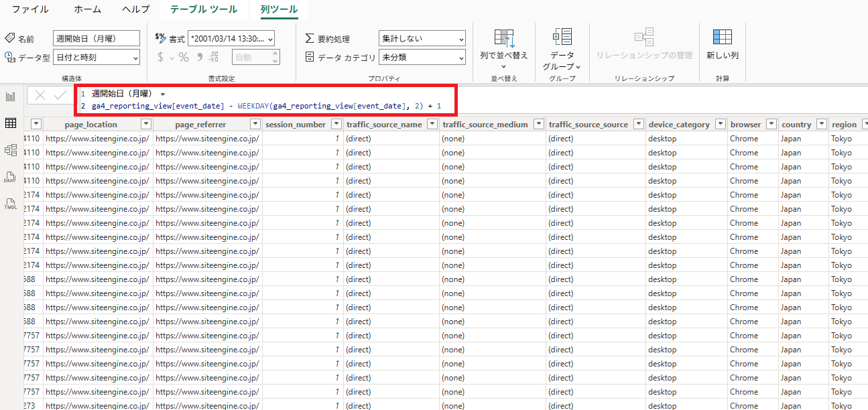This screenshot has width=868, height=410.
Task: Click the リレーションシップの管理 icon
Action: (644, 37)
